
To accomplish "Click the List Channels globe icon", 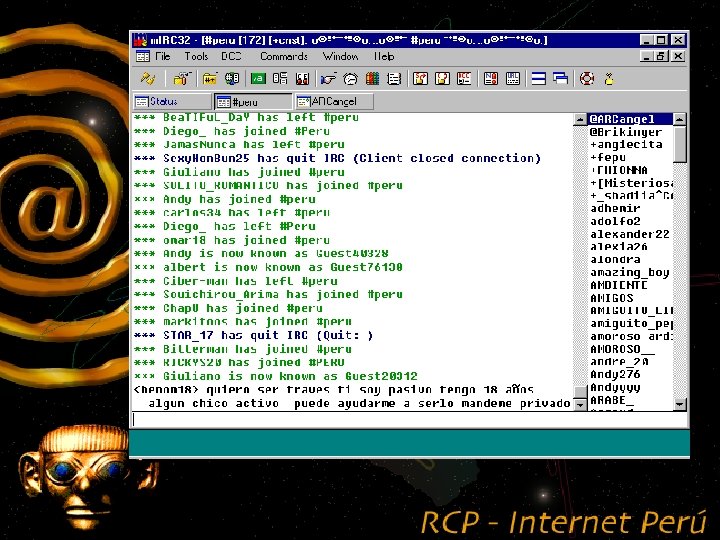I will [x=232, y=79].
